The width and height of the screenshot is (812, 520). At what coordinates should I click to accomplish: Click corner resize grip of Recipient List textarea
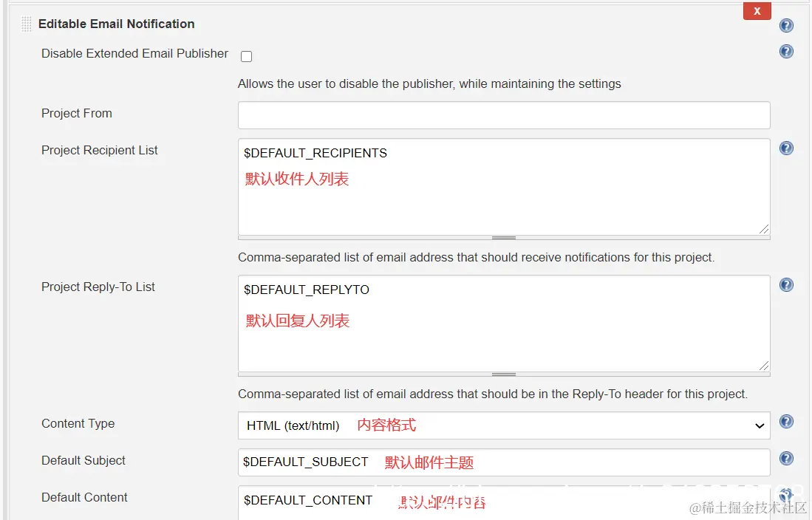(764, 230)
